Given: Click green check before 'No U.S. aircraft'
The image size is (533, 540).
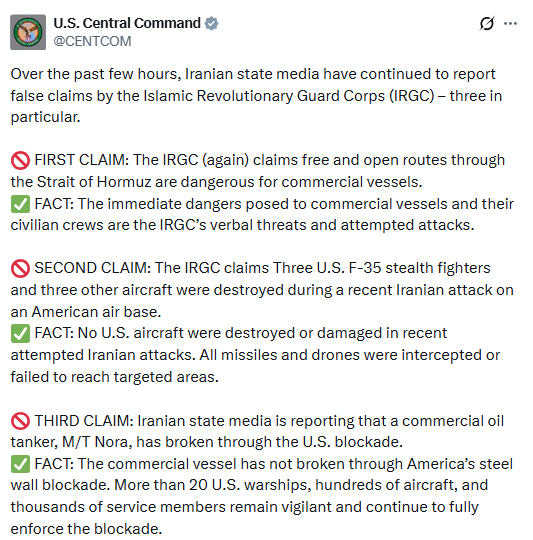Looking at the screenshot, I should coord(20,333).
